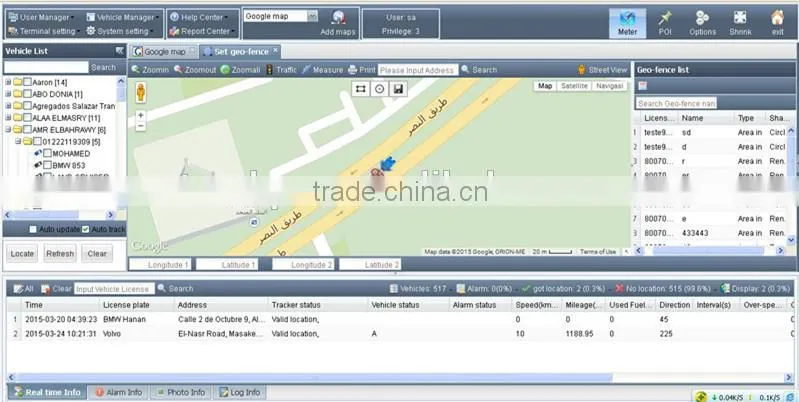Click the Input Vehicle License field

point(114,289)
